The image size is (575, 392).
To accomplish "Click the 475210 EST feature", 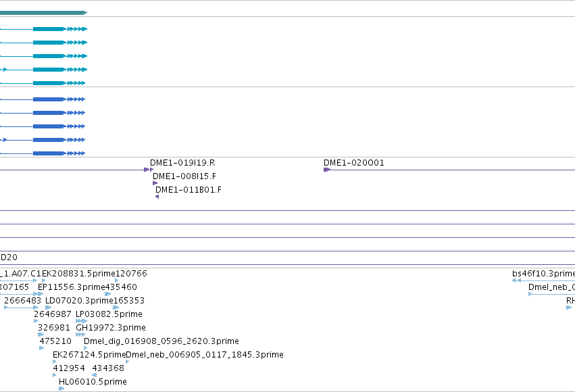I will pyautogui.click(x=41, y=348).
